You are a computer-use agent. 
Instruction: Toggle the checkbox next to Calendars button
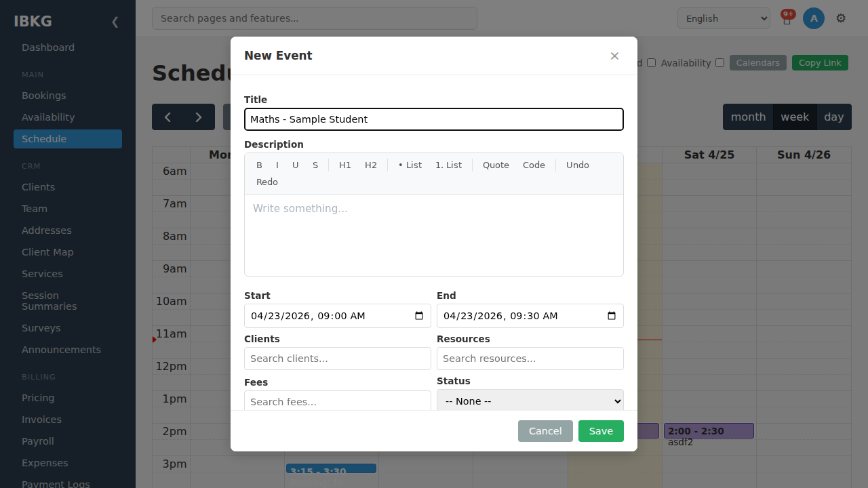point(719,63)
